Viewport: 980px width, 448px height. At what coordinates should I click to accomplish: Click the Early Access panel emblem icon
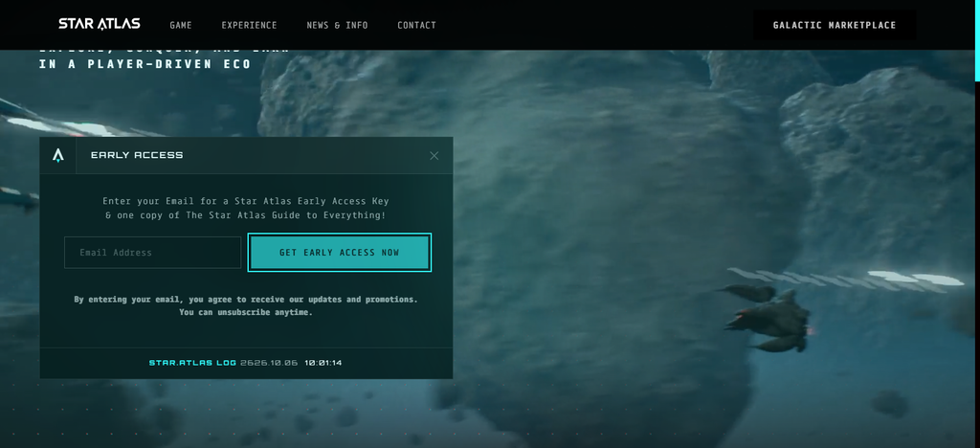[58, 155]
